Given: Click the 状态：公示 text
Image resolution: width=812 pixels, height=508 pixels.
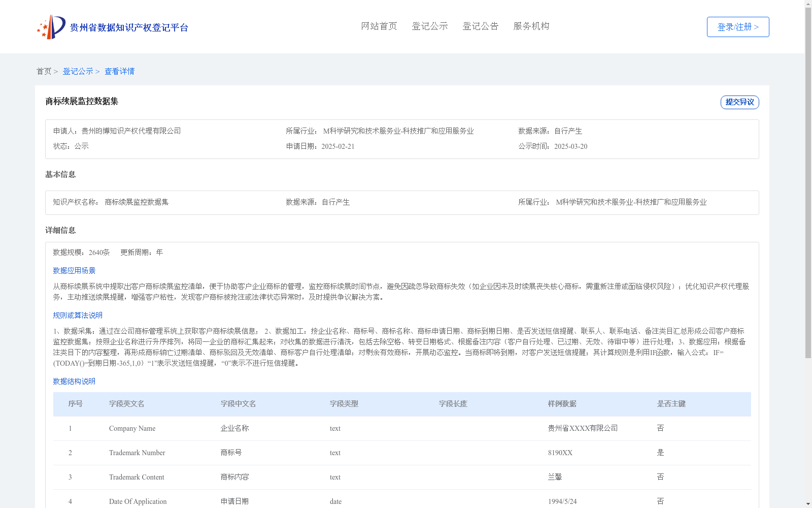Looking at the screenshot, I should [x=71, y=146].
